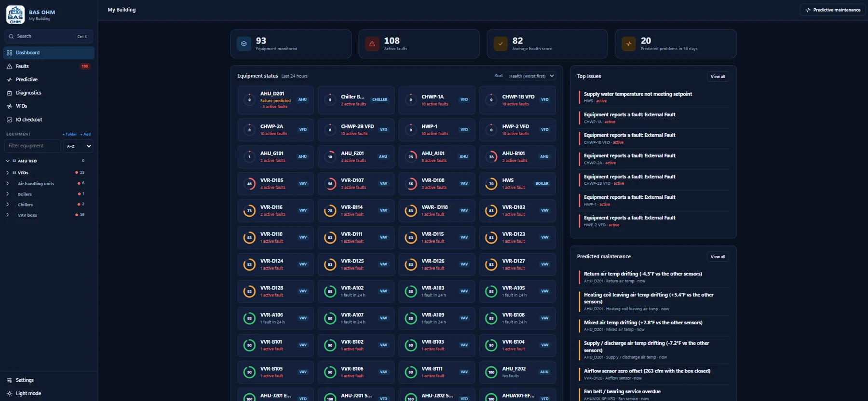Open the VVR-B111 equipment card

tap(436, 372)
